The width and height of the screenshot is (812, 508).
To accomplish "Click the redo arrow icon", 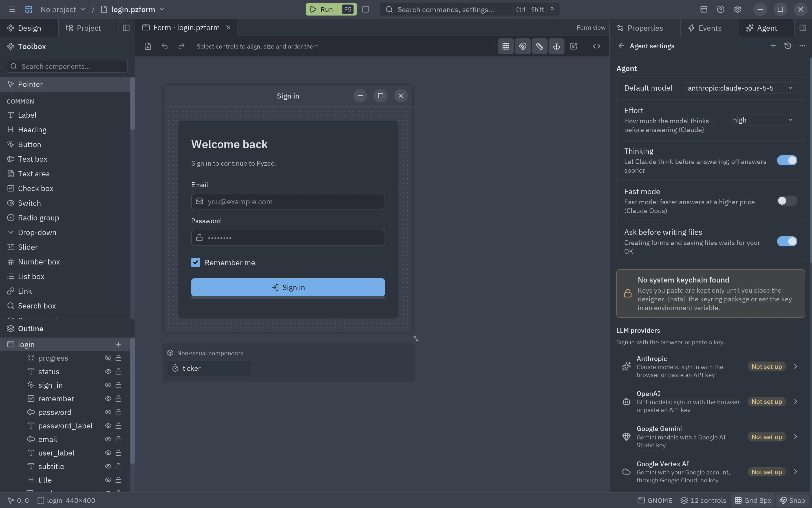I will (182, 46).
